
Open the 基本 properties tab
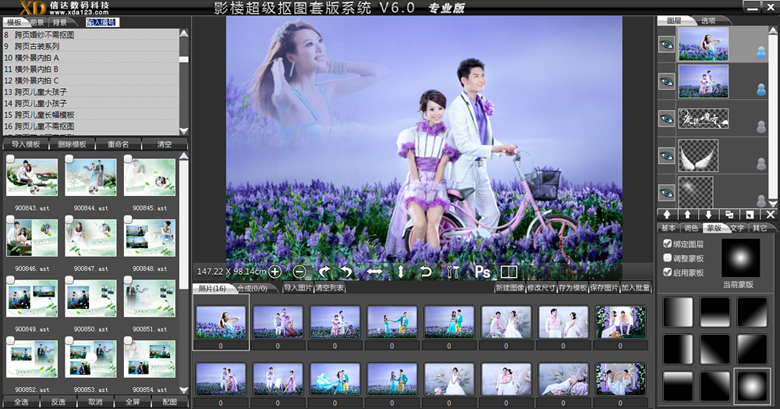pyautogui.click(x=668, y=228)
